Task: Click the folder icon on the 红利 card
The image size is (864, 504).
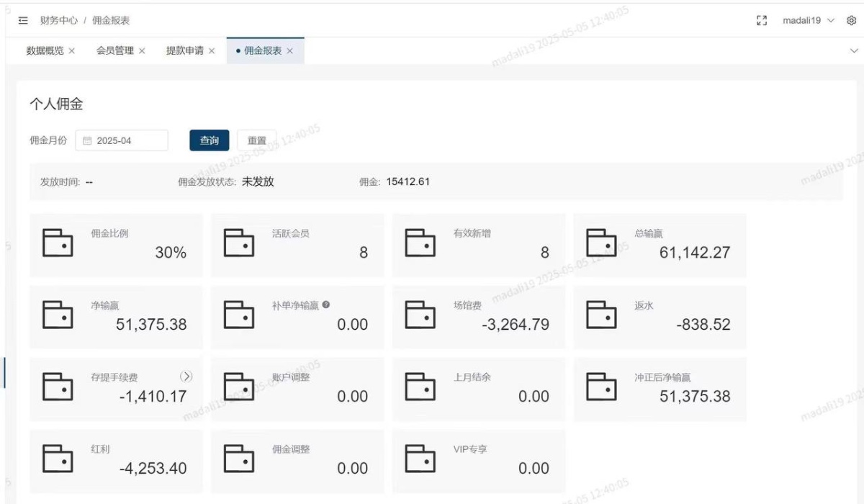Action: point(58,459)
